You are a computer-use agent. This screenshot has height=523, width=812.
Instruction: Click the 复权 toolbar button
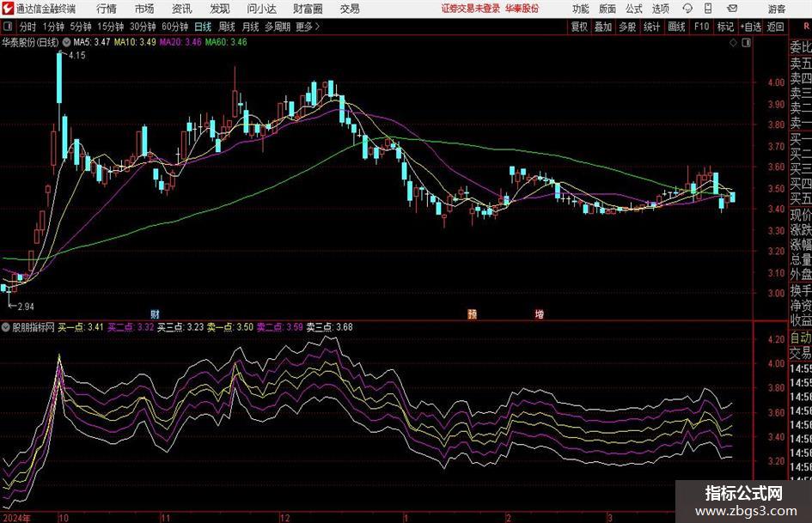click(x=579, y=27)
